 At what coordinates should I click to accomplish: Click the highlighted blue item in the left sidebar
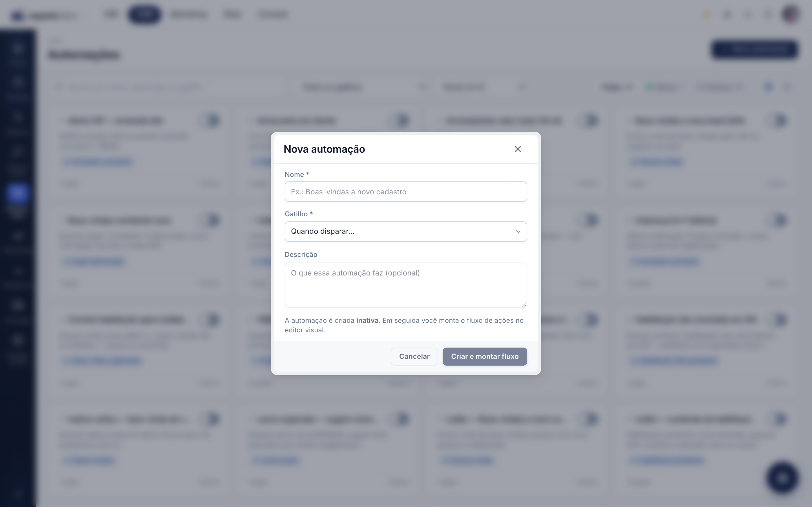(x=17, y=194)
